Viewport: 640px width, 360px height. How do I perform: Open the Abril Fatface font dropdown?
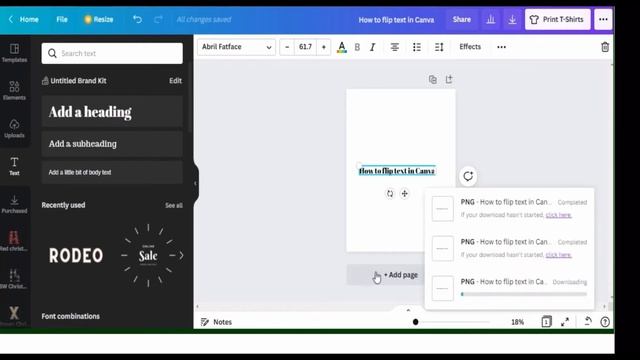coord(236,47)
